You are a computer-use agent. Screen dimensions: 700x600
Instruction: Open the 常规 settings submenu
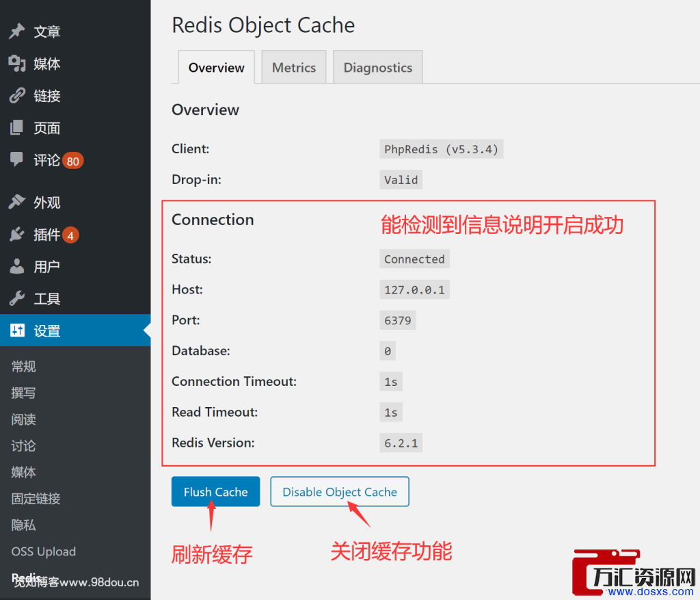pyautogui.click(x=23, y=366)
